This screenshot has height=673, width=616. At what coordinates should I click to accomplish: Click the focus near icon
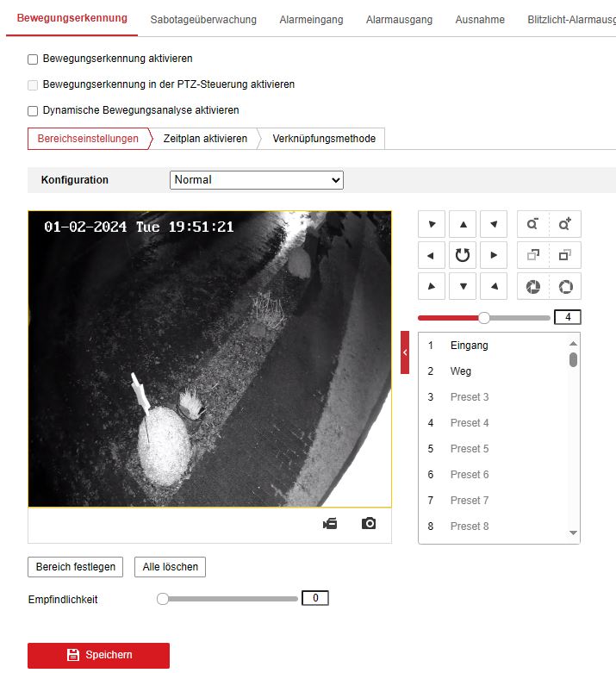pyautogui.click(x=532, y=255)
